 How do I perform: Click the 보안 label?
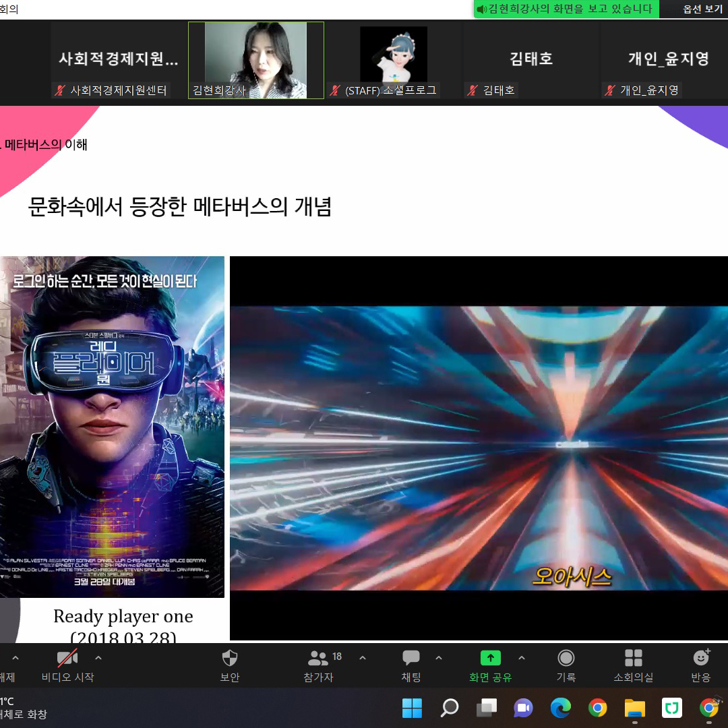click(x=230, y=677)
